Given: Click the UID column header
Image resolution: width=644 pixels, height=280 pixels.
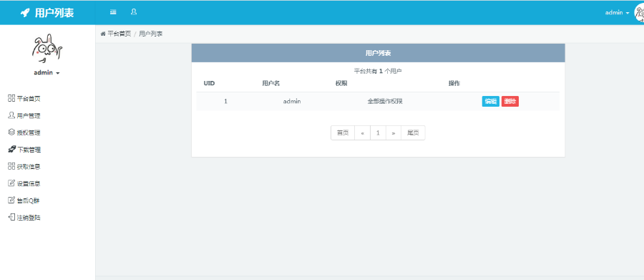Looking at the screenshot, I should (x=209, y=84).
